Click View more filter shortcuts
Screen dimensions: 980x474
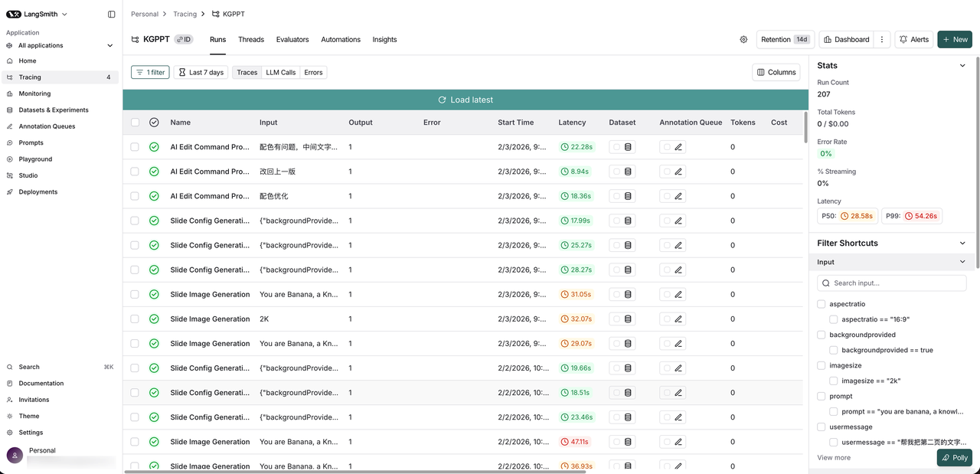[x=834, y=458]
